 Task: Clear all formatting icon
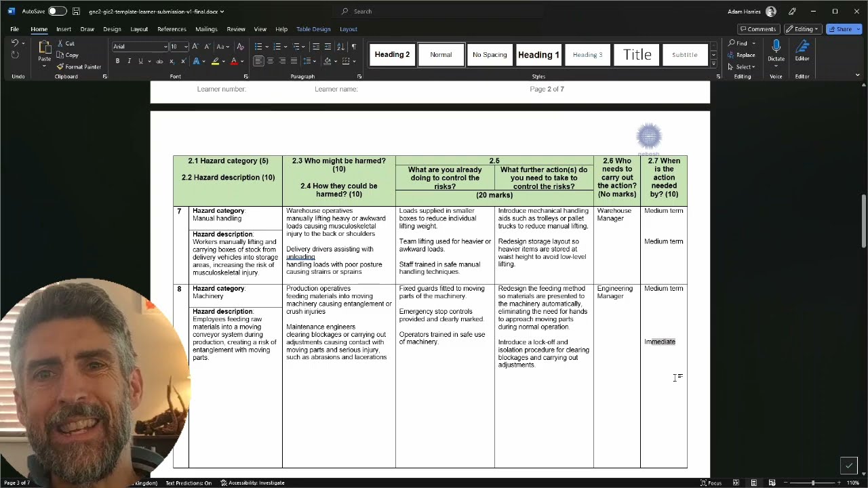click(240, 47)
